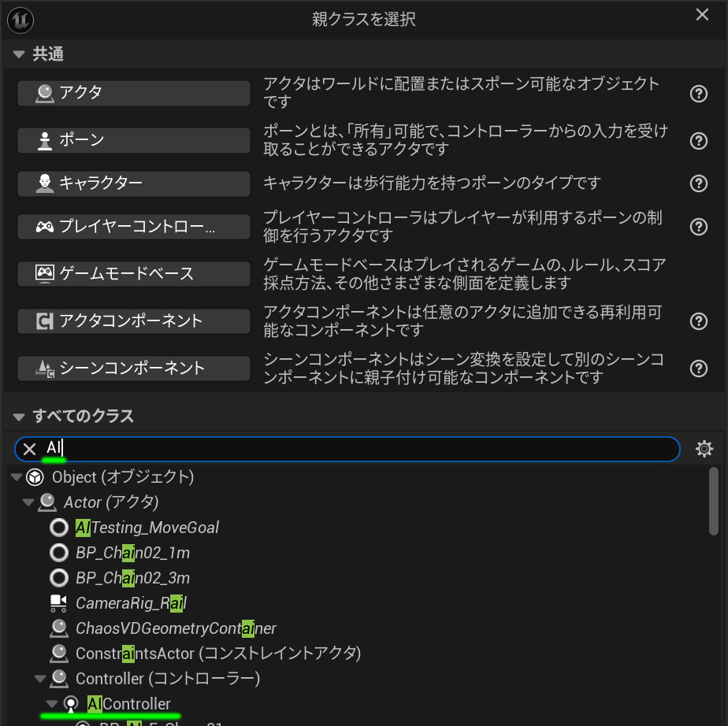This screenshot has width=728, height=726.
Task: Open help for キャラクター class
Action: [x=698, y=183]
